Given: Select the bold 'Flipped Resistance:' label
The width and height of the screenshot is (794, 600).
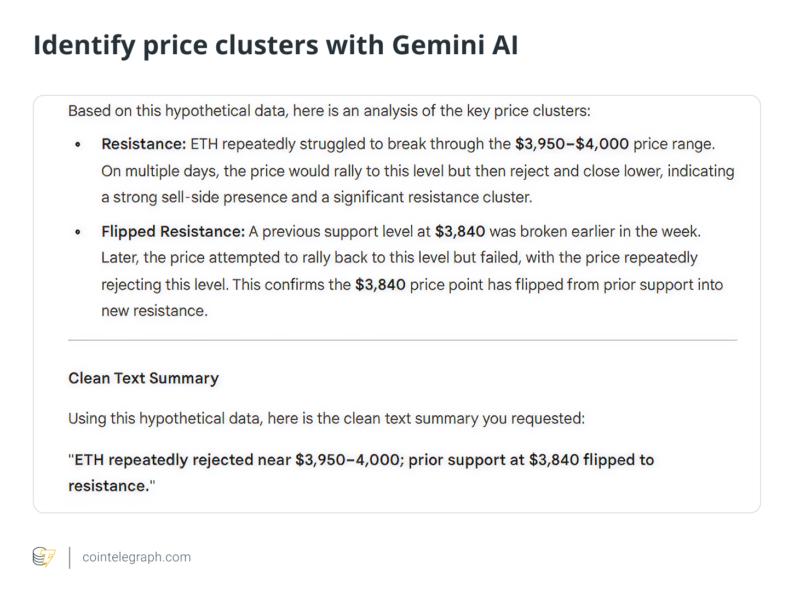Looking at the screenshot, I should click(x=172, y=232).
